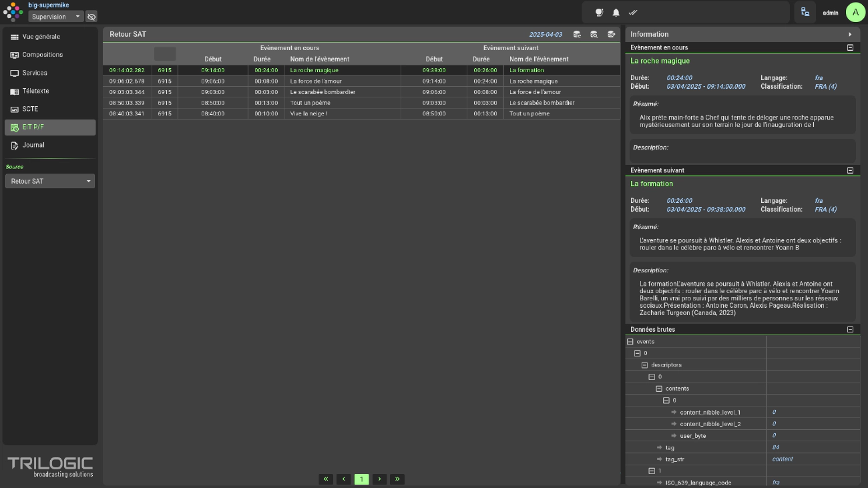This screenshot has width=868, height=488.
Task: Open the Supervision mode dropdown
Action: [56, 16]
